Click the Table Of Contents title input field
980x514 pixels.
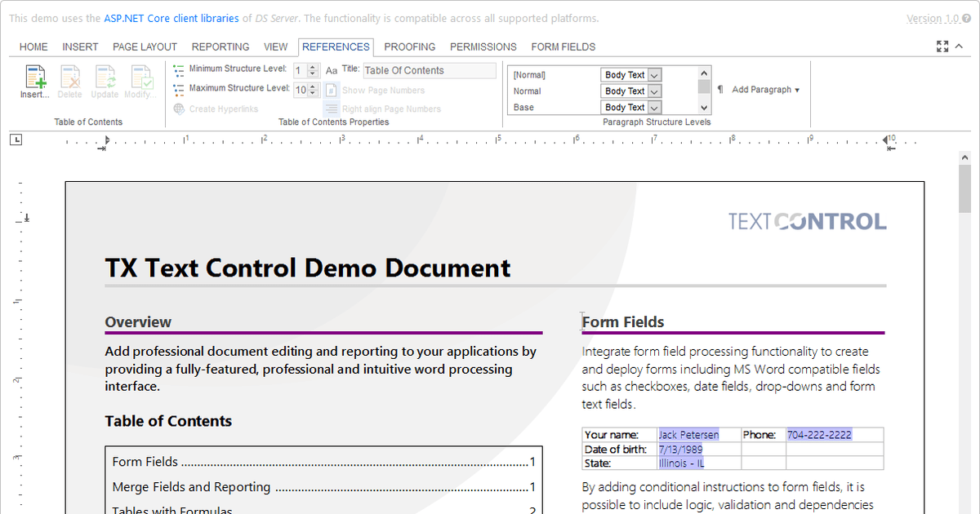coord(429,70)
